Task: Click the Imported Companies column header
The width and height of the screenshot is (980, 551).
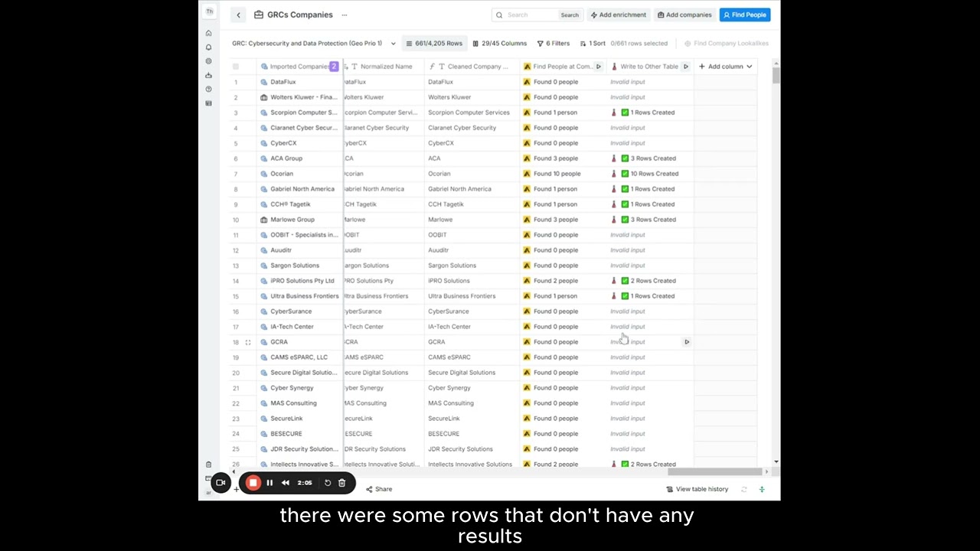Action: (299, 67)
